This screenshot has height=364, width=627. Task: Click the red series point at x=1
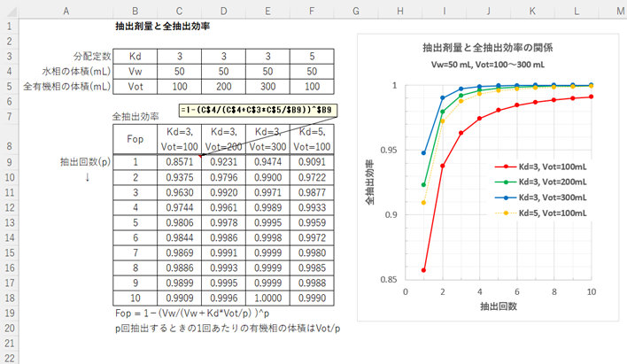coord(424,270)
